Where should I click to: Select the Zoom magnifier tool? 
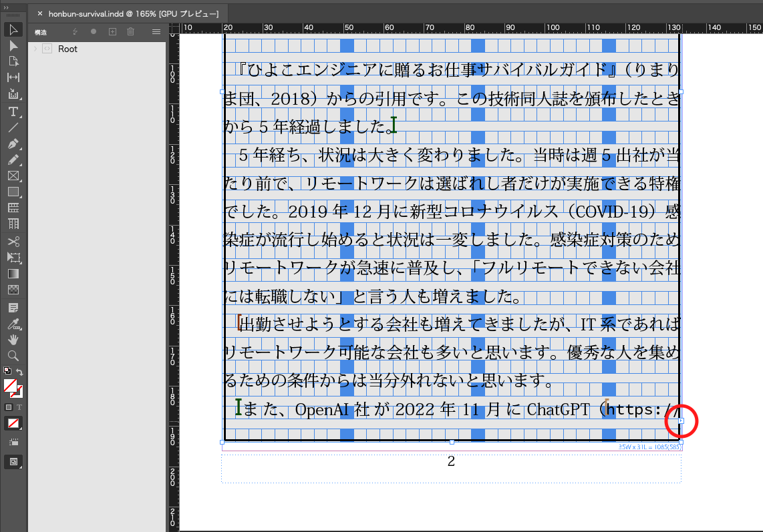13,356
